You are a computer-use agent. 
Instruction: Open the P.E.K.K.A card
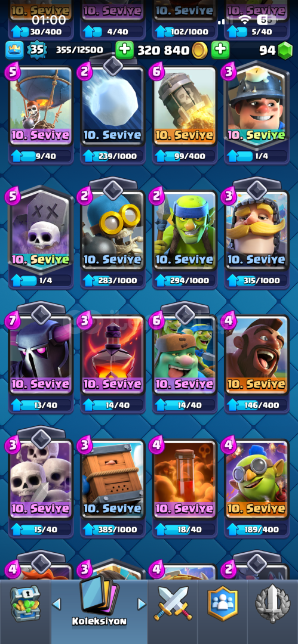point(41,354)
